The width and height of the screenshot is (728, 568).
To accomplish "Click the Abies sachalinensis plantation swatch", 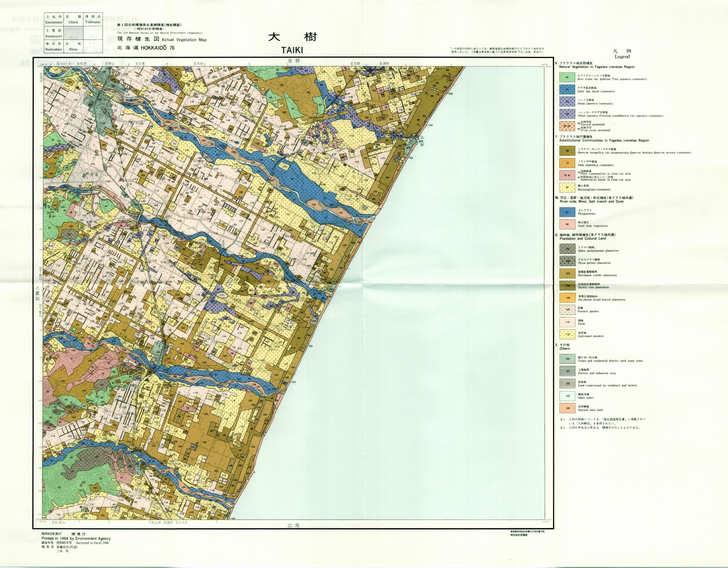I will pos(567,249).
